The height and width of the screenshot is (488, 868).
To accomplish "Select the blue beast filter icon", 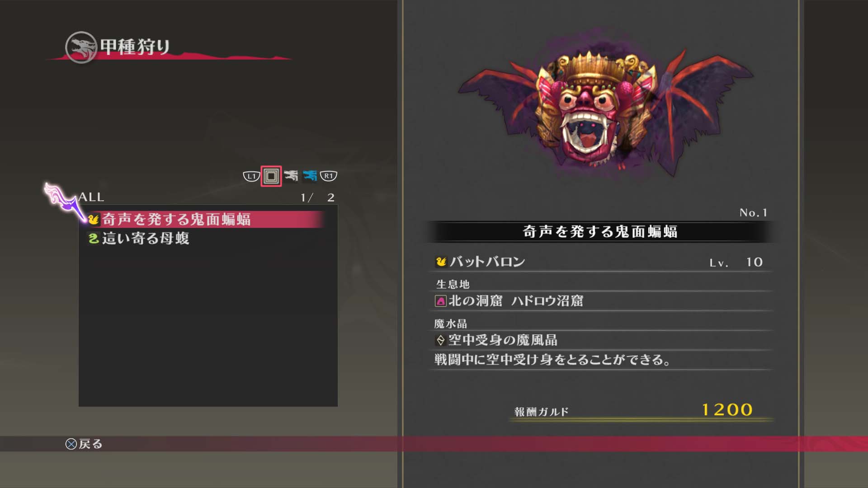I will 310,175.
